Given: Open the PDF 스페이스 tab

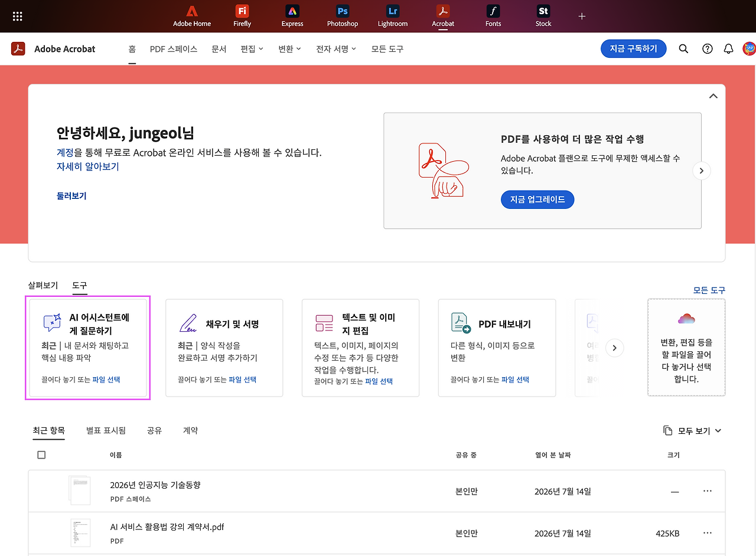Looking at the screenshot, I should point(174,49).
